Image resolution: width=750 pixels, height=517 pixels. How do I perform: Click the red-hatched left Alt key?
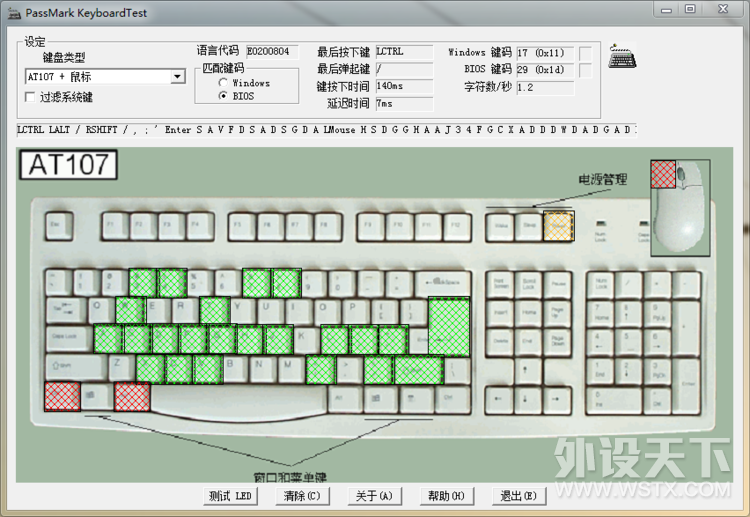click(132, 397)
